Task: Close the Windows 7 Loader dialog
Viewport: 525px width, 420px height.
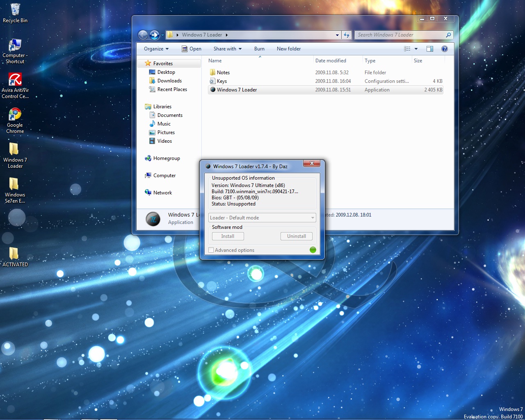Action: click(312, 163)
